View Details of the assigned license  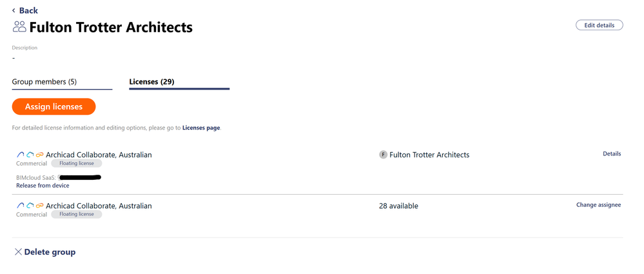tap(612, 154)
